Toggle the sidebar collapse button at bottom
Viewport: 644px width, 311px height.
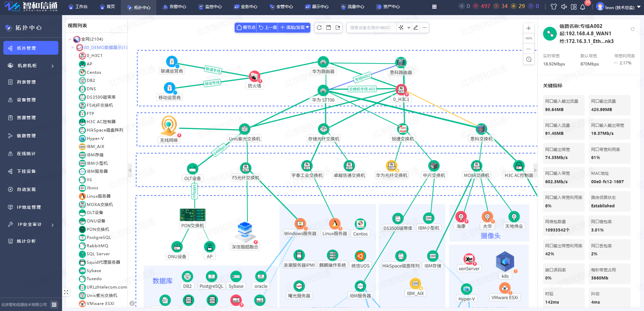point(54,304)
